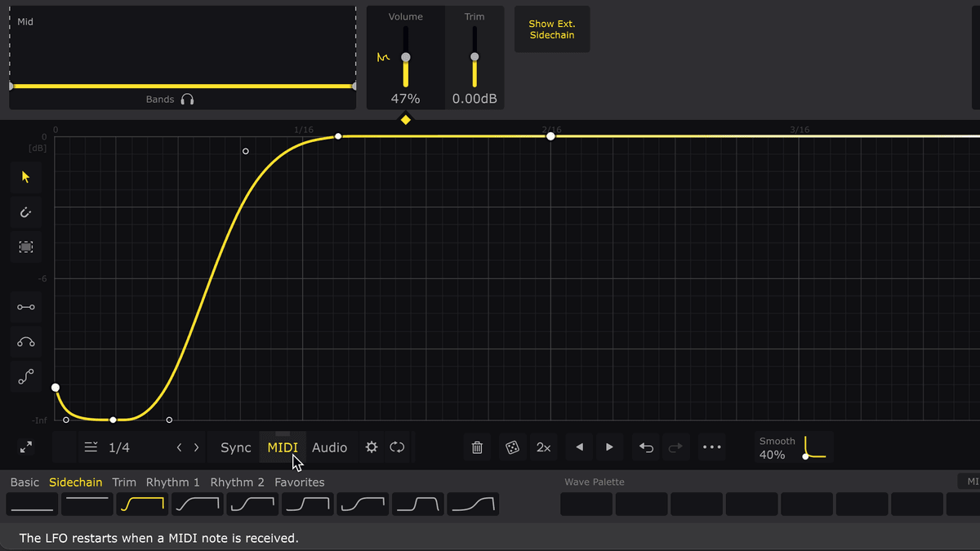
Task: Open the 1/4 LFO rate menu
Action: (x=109, y=447)
